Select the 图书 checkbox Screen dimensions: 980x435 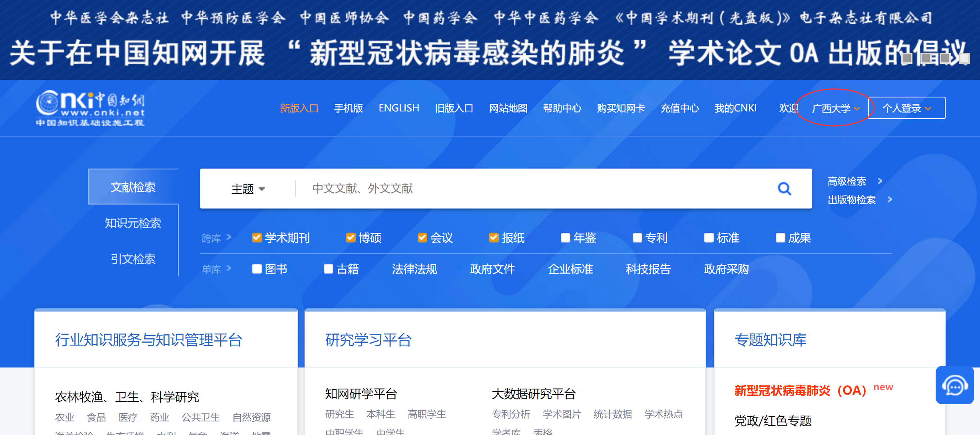pyautogui.click(x=257, y=269)
